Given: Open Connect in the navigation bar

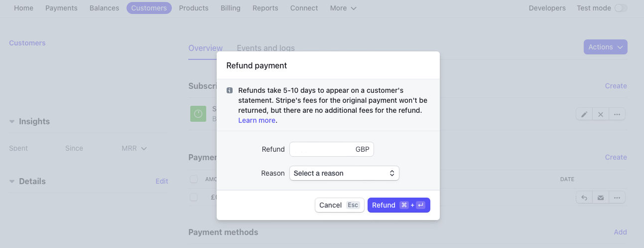Looking at the screenshot, I should pos(304,8).
